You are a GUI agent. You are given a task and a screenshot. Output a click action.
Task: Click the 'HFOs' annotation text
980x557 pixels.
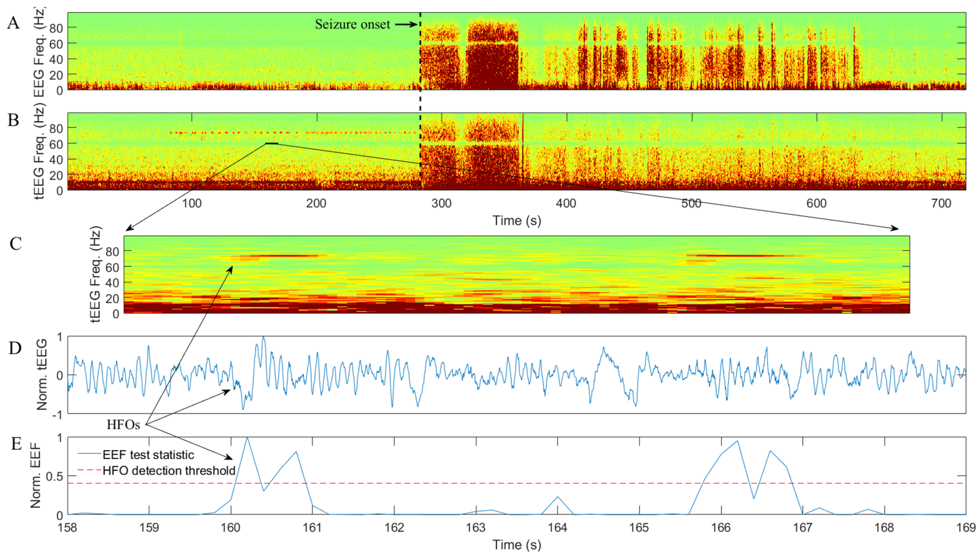(123, 425)
